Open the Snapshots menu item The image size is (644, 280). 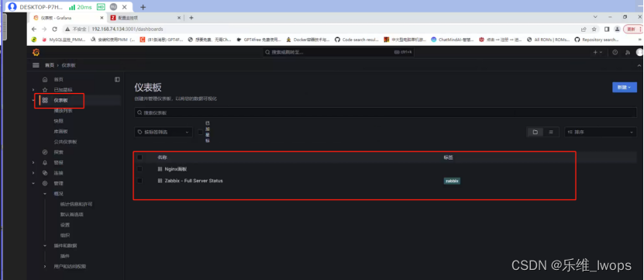pos(58,121)
